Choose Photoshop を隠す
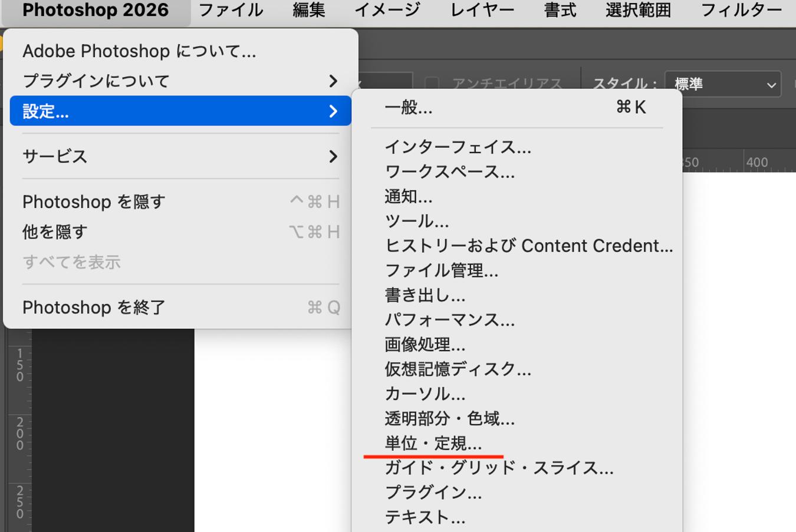Viewport: 796px width, 532px height. click(180, 202)
